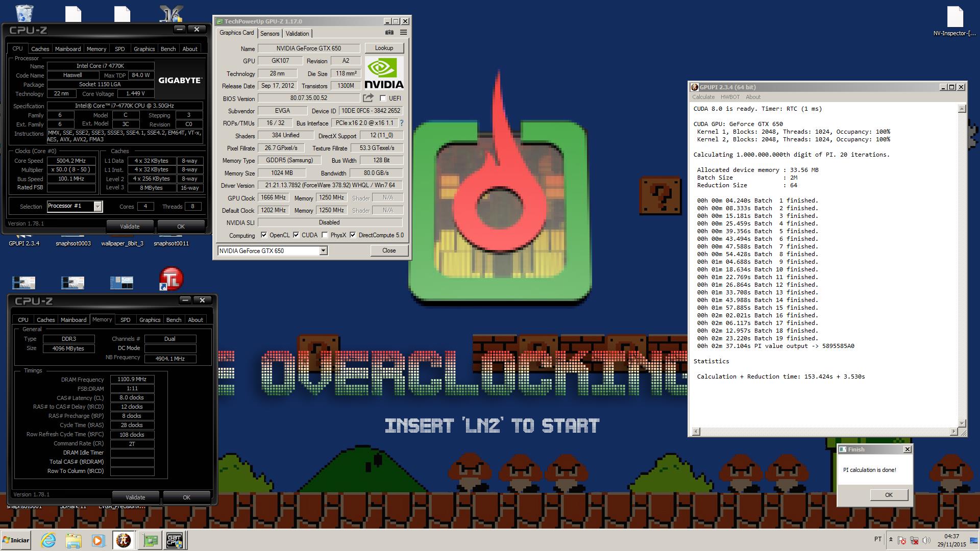Click the Lookup button in GPU-Z

coord(384,48)
